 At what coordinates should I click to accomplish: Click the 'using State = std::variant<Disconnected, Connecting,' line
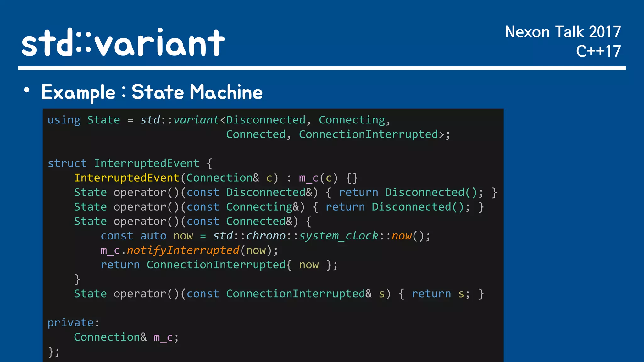219,120
